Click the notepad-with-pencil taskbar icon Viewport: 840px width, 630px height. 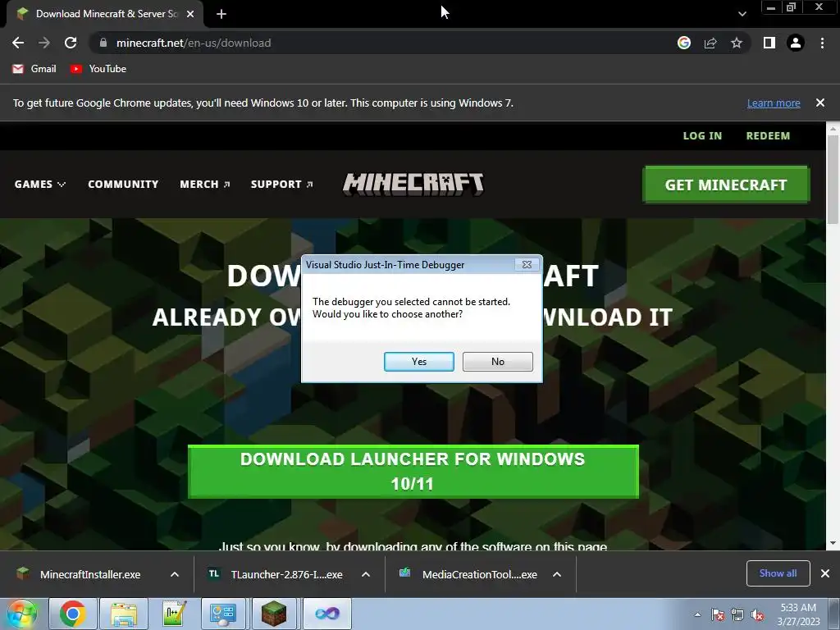[174, 614]
